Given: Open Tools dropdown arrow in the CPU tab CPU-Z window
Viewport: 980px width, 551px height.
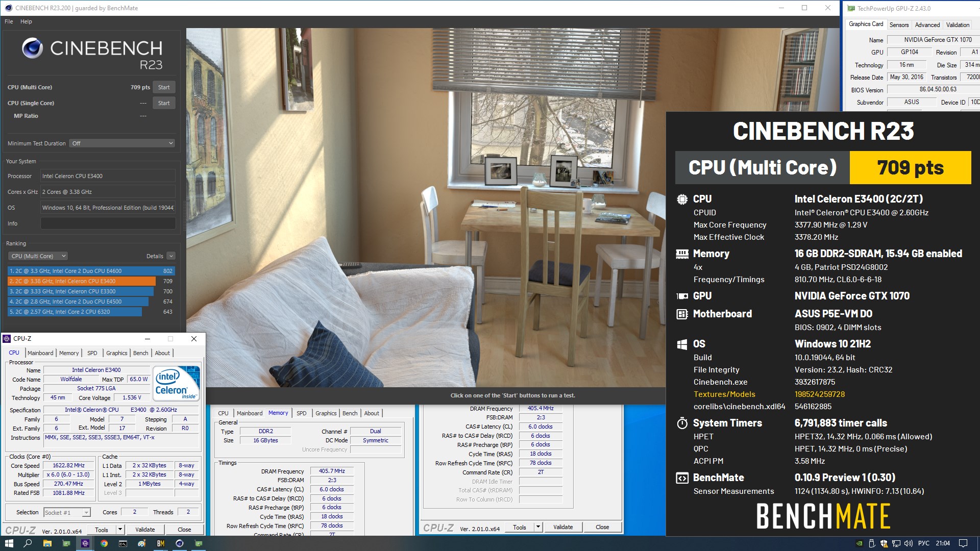Looking at the screenshot, I should [x=120, y=530].
